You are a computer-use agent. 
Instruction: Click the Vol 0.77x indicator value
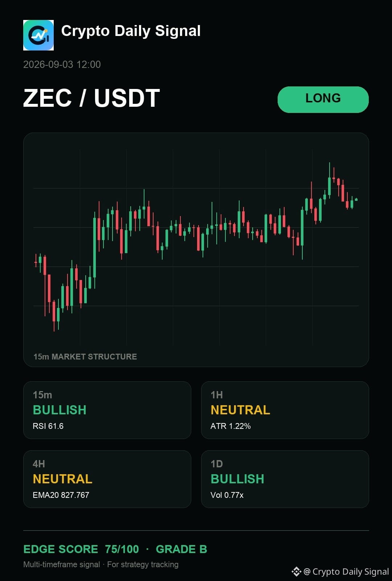click(227, 495)
